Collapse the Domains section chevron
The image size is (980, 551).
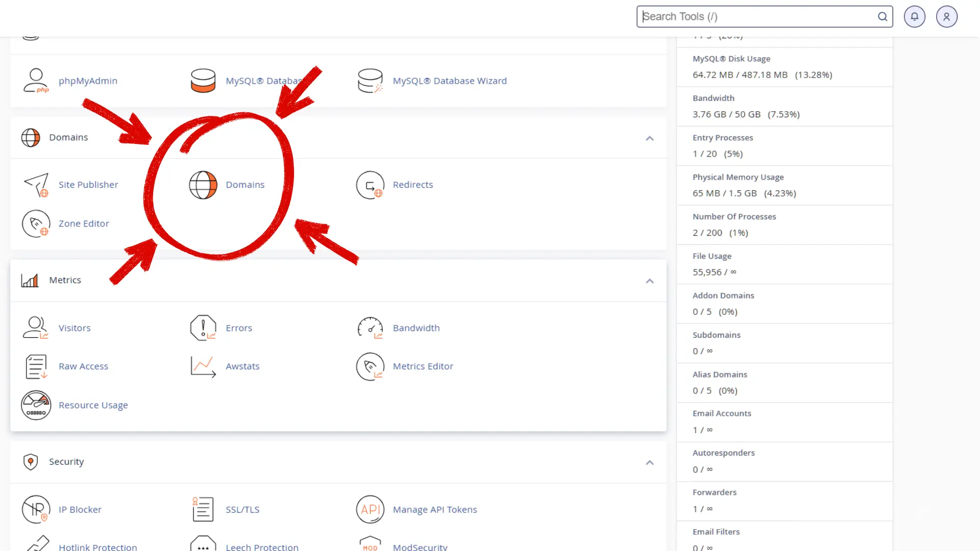(650, 138)
